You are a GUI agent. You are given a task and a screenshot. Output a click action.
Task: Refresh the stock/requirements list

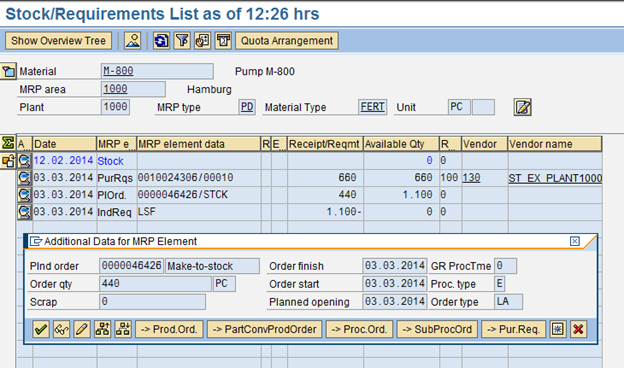click(161, 41)
